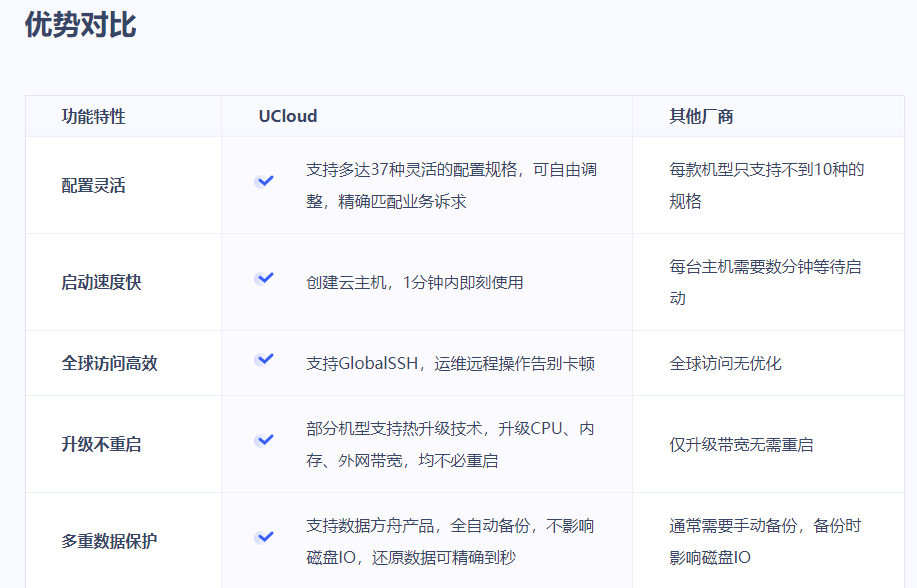Click the checkmark icon in 配置灵活 row
The height and width of the screenshot is (588, 917).
pyautogui.click(x=264, y=181)
